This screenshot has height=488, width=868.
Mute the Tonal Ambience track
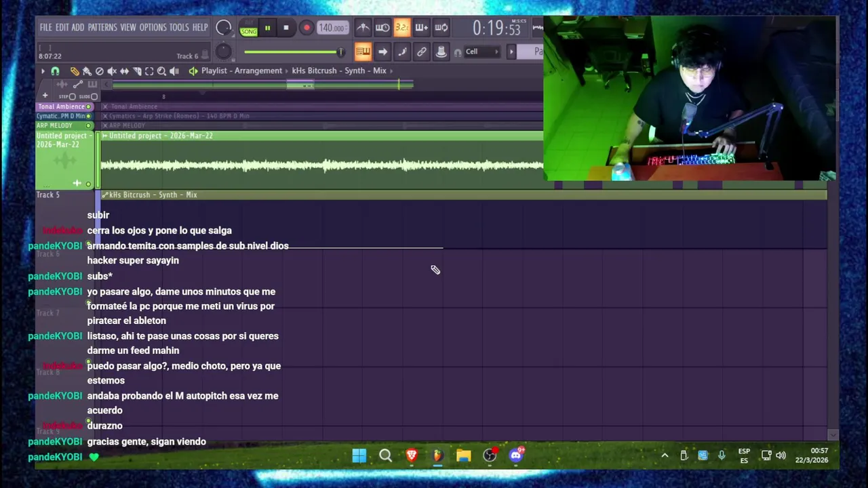[x=88, y=106]
